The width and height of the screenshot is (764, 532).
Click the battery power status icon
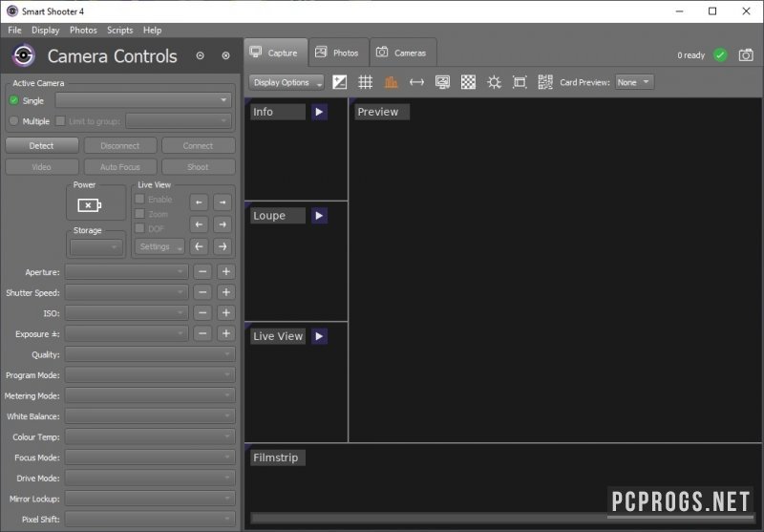[89, 205]
